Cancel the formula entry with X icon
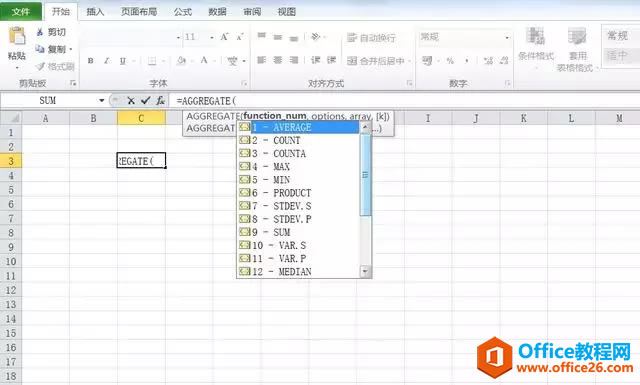This screenshot has height=385, width=640. click(131, 100)
